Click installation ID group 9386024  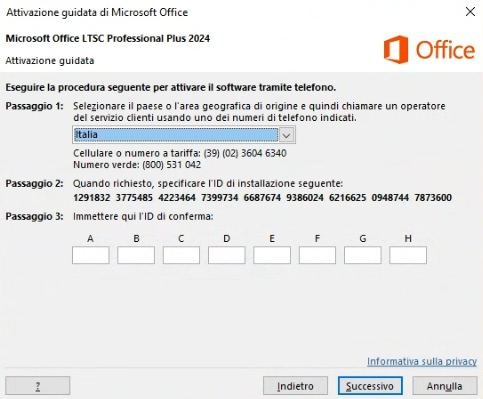pos(305,198)
